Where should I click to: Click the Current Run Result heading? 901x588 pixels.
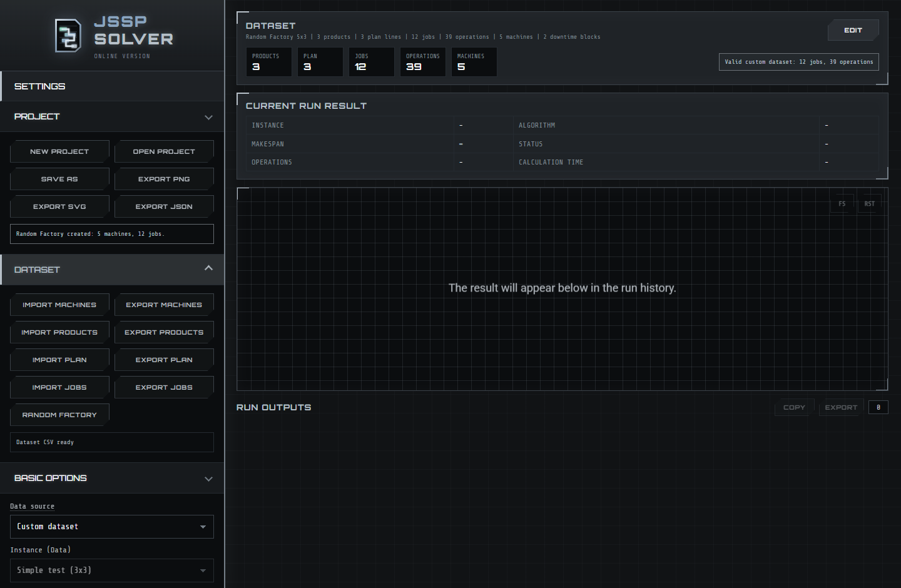(x=306, y=106)
